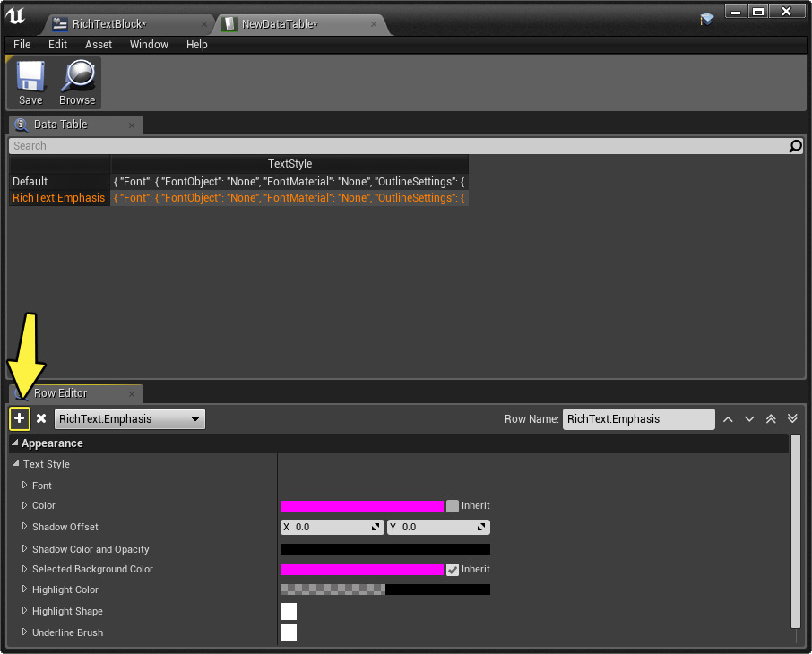Screen dimensions: 812x654
Task: Move row up with single chevron
Action: click(728, 419)
